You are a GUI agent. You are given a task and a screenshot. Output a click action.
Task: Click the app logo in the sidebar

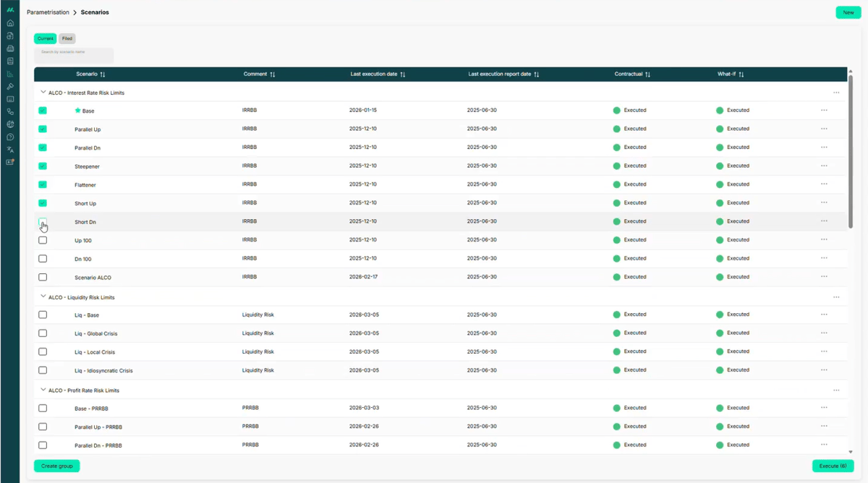pyautogui.click(x=10, y=10)
